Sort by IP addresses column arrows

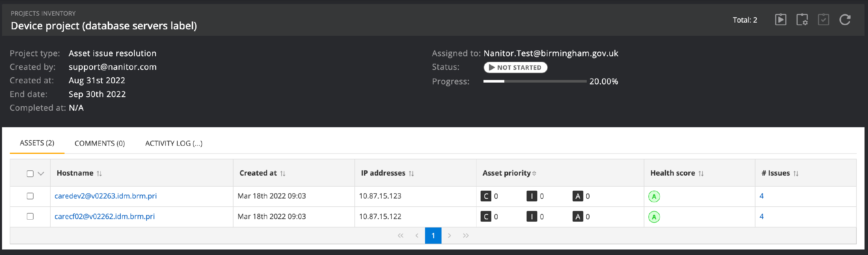point(411,173)
